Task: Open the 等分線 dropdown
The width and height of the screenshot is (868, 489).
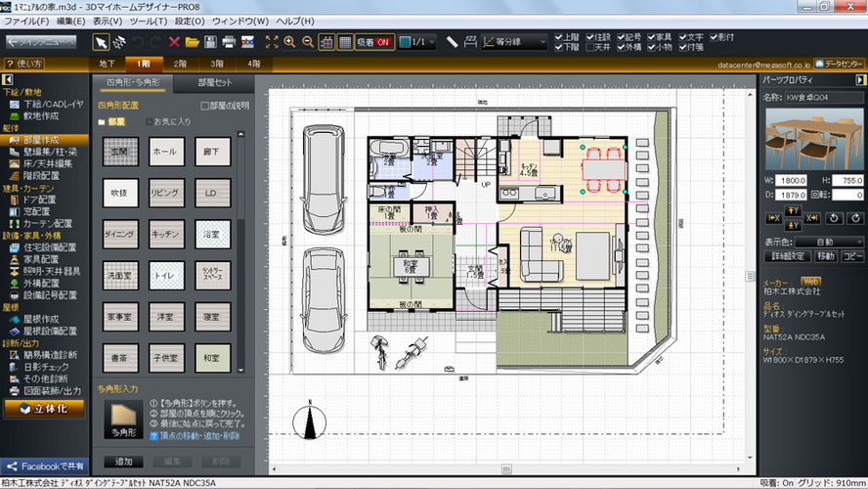Action: click(x=516, y=42)
